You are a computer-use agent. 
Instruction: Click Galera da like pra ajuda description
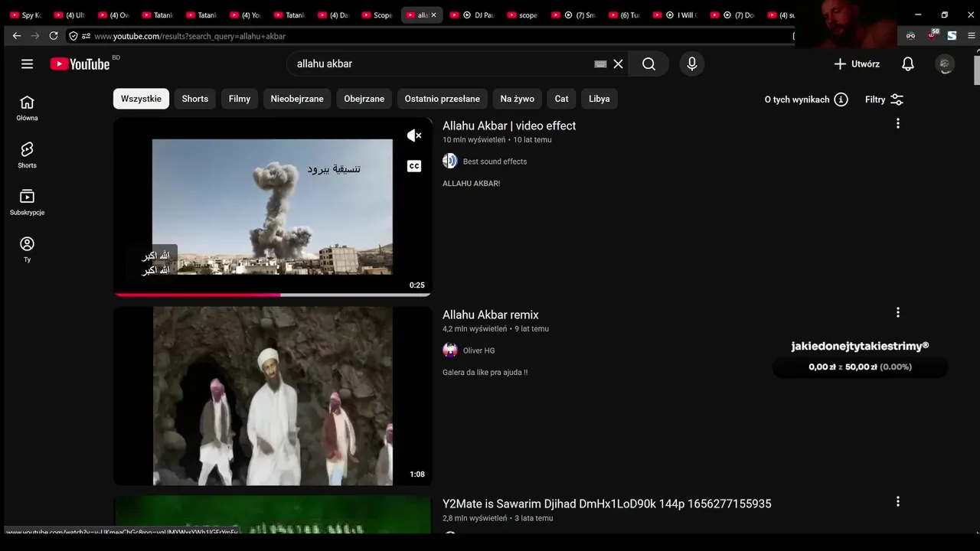[485, 373]
